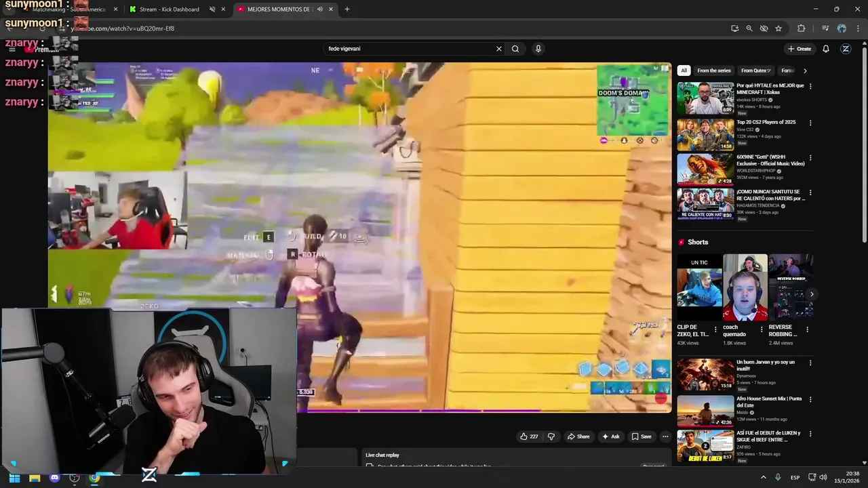Click the Create button
Image resolution: width=868 pixels, height=488 pixels.
click(800, 49)
